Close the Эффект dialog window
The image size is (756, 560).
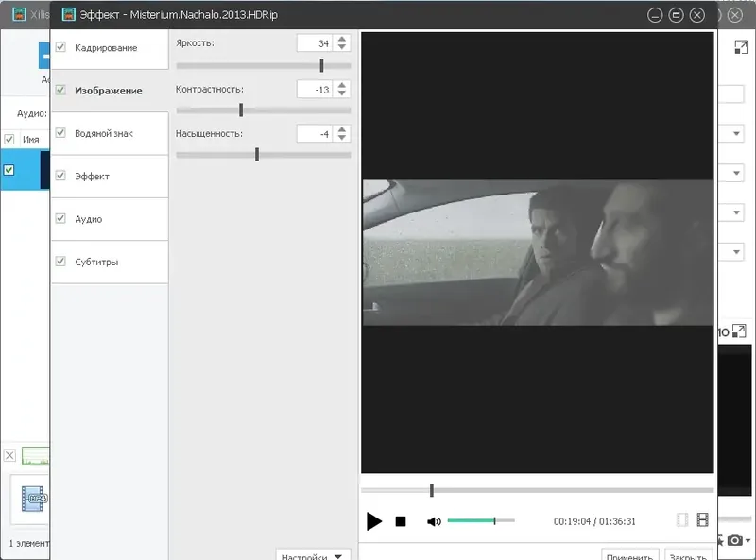click(697, 15)
